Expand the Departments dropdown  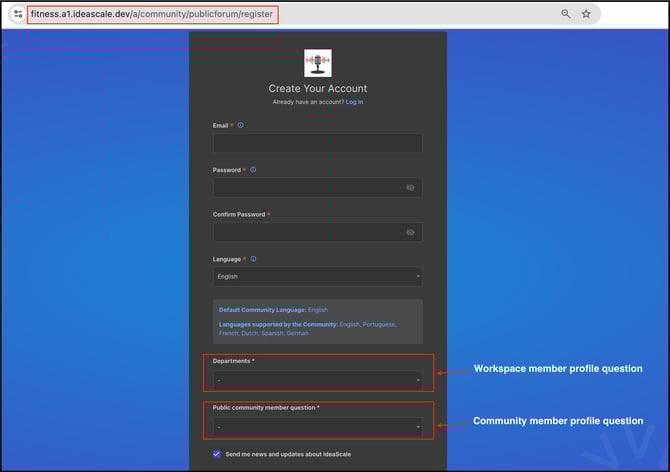pos(317,380)
